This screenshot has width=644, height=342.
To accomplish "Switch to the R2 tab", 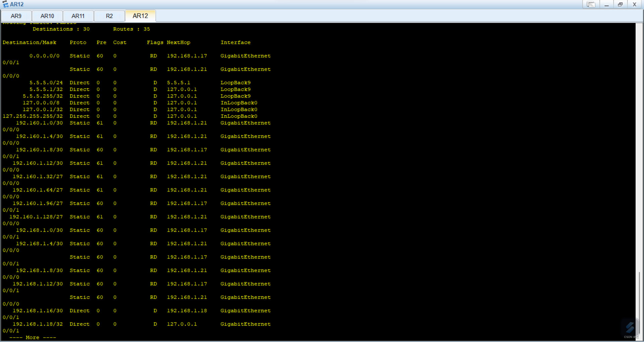I will [x=109, y=16].
